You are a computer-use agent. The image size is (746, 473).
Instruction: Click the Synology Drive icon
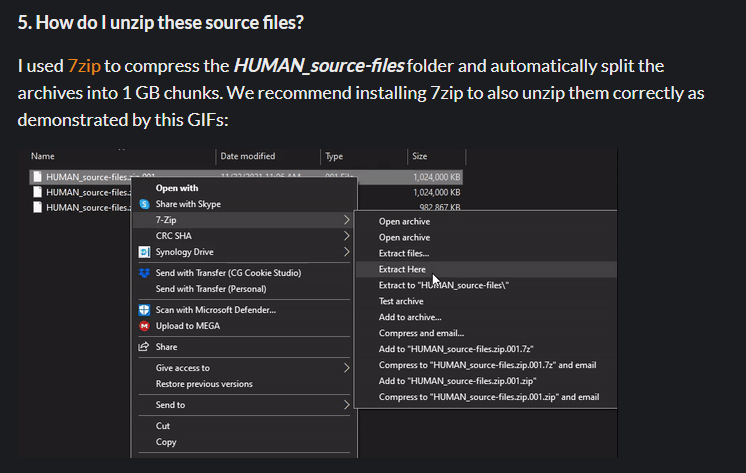(x=145, y=252)
